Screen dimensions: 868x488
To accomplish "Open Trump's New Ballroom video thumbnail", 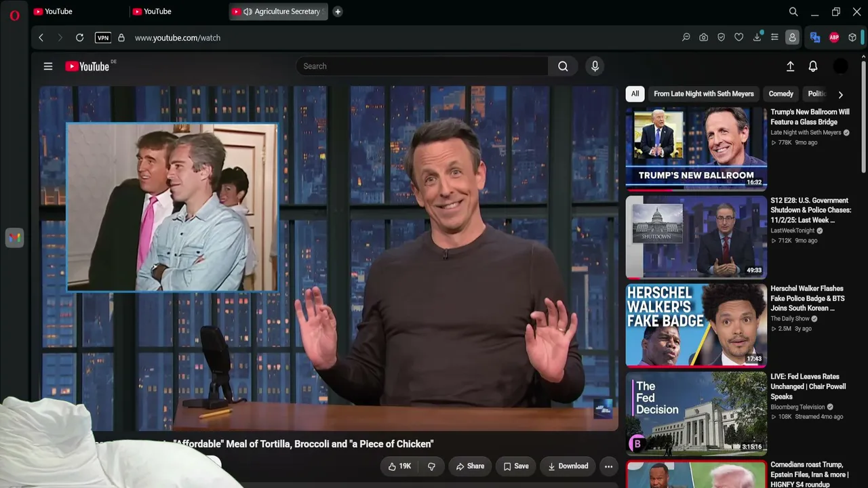I will click(696, 148).
